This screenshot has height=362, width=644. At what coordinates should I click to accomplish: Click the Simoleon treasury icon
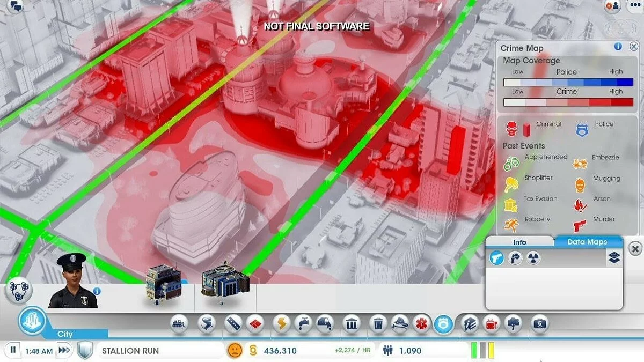[253, 351]
